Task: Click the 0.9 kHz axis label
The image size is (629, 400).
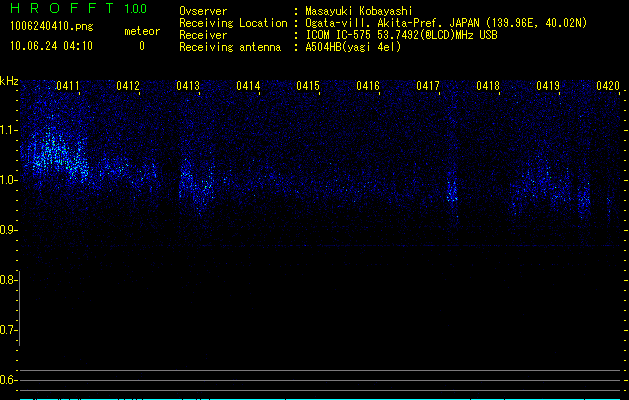Action: click(x=8, y=230)
